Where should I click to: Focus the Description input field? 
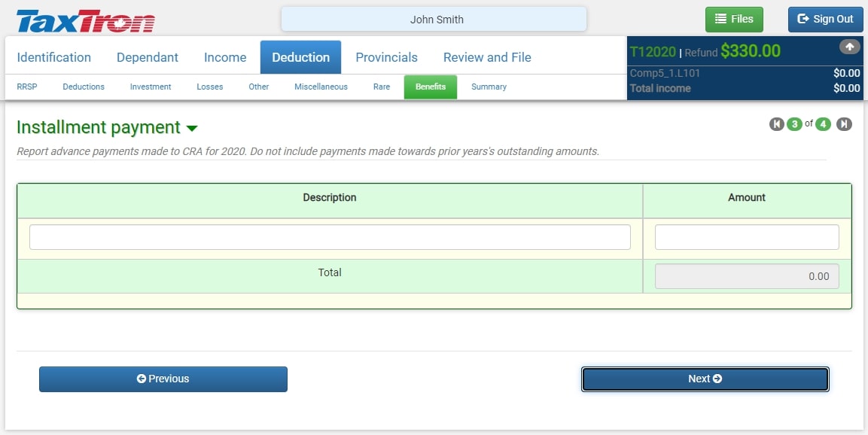coord(330,237)
